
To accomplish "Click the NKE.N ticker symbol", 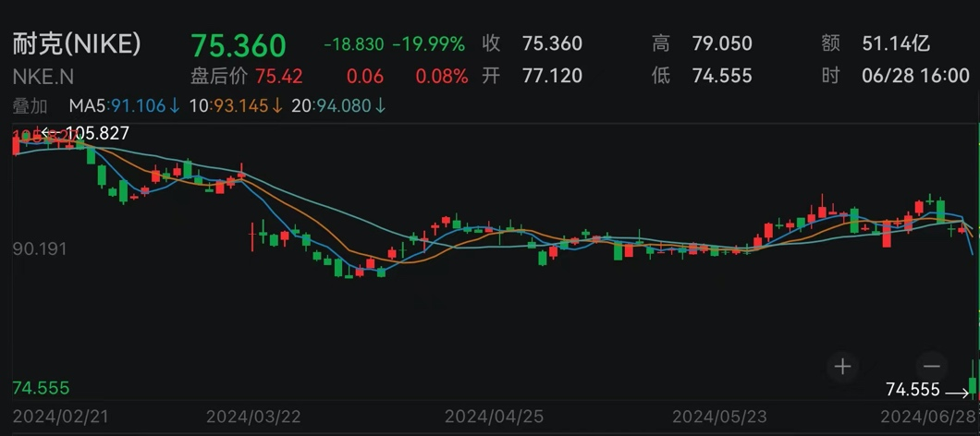I will tap(43, 76).
